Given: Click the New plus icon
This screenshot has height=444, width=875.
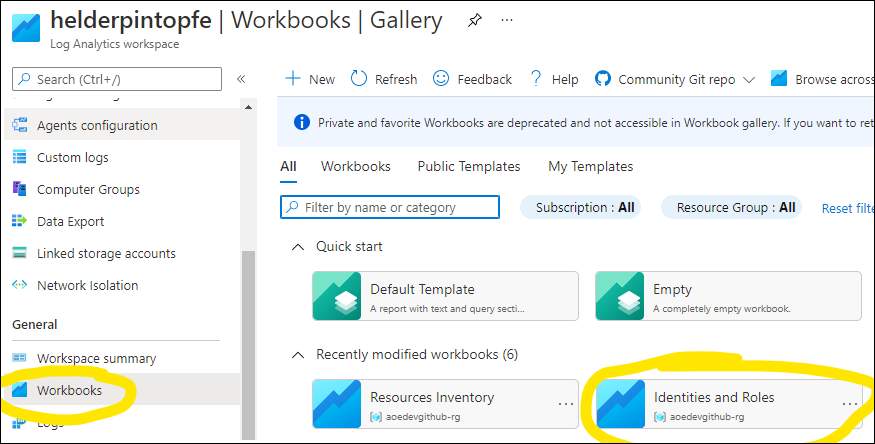Looking at the screenshot, I should coord(292,79).
